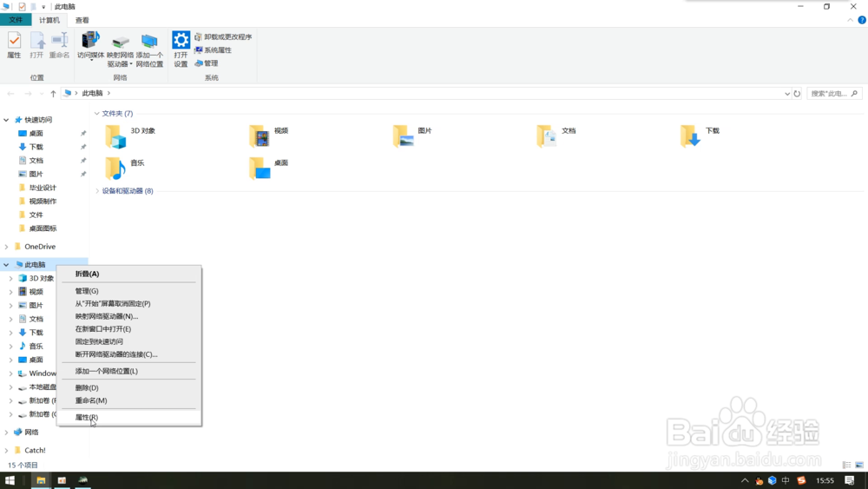Collapse the 此电脑 tree node arrow
Viewport: 868px width, 489px height.
pos(6,265)
